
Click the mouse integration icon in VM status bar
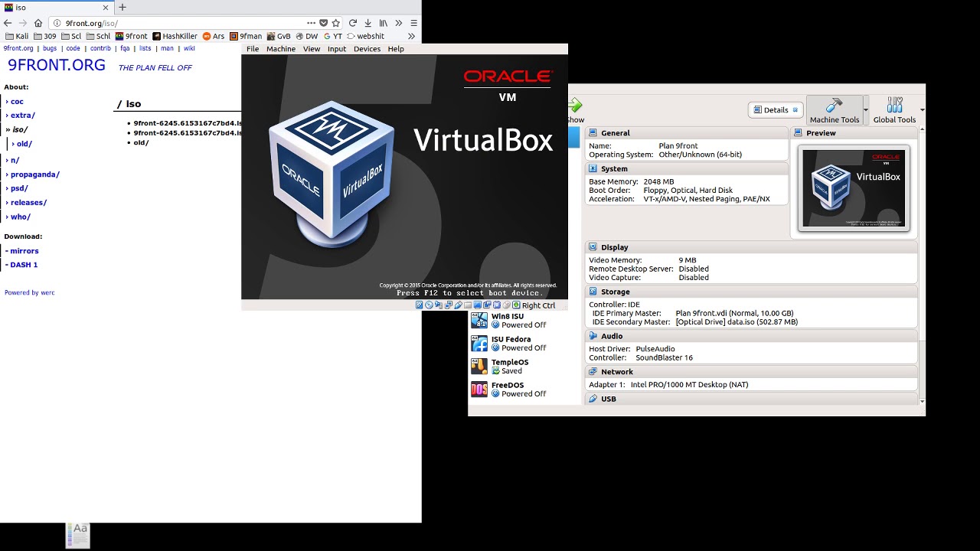click(506, 305)
